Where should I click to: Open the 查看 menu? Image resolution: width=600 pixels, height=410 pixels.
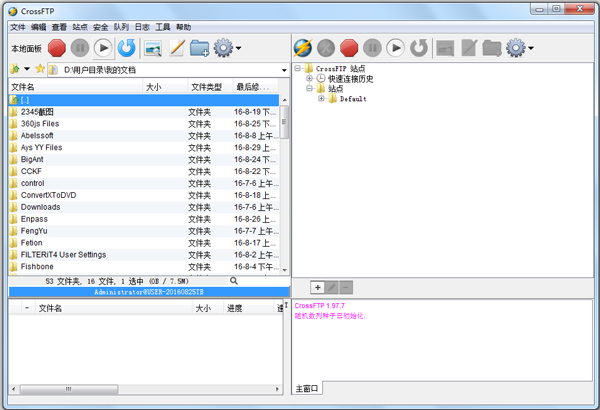click(59, 27)
